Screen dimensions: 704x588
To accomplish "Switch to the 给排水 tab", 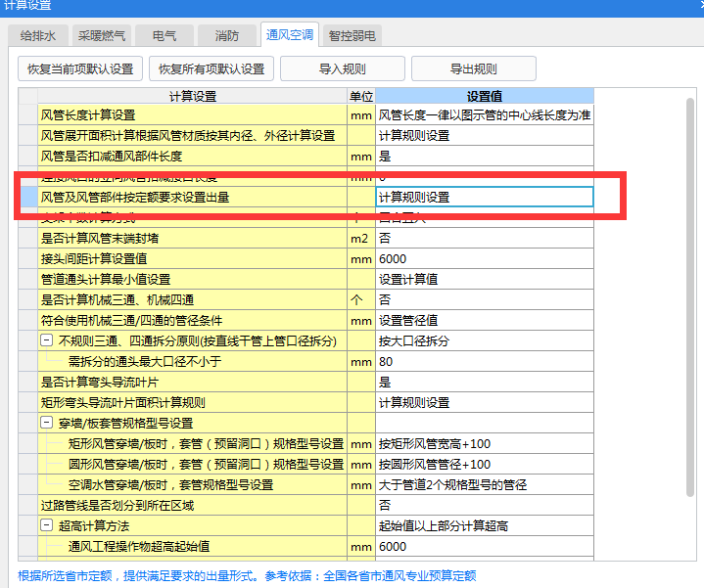I will tap(37, 36).
